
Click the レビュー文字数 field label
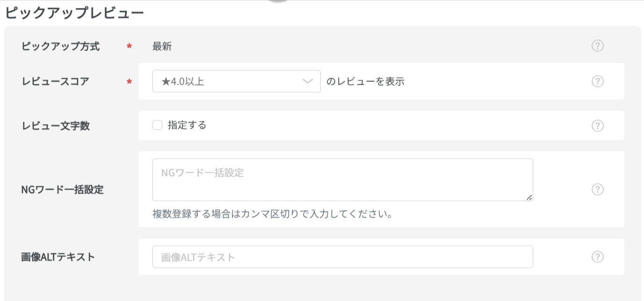(55, 126)
